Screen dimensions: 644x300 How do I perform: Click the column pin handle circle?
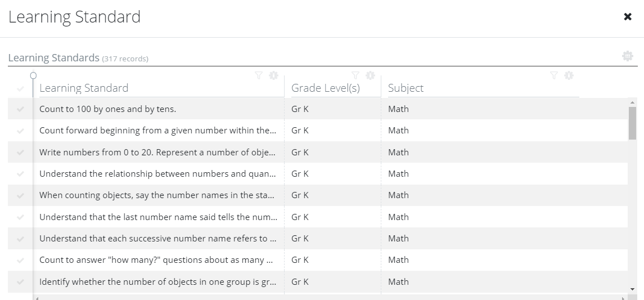pos(33,75)
